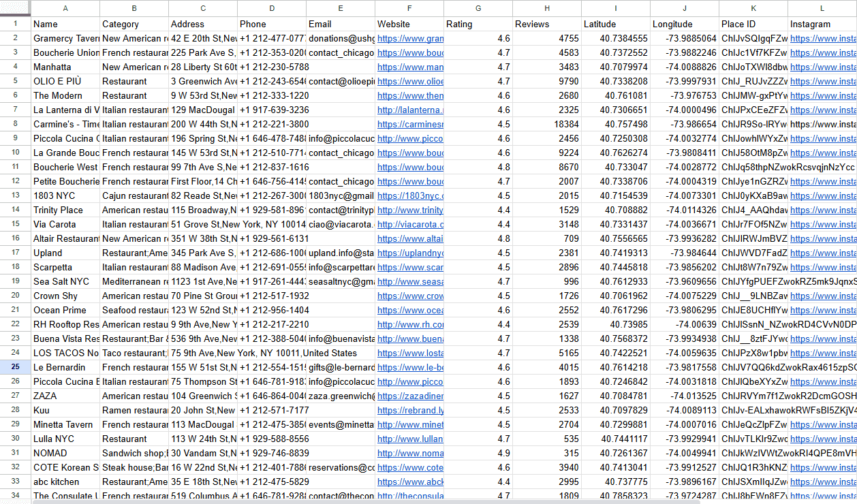This screenshot has width=857, height=504.
Task: Open Gramercy Tavern's website link
Action: point(410,38)
